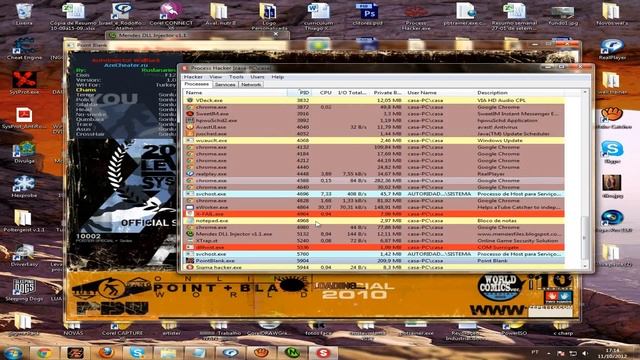Sort processes by the PID column header
The image size is (640, 360).
pos(299,93)
